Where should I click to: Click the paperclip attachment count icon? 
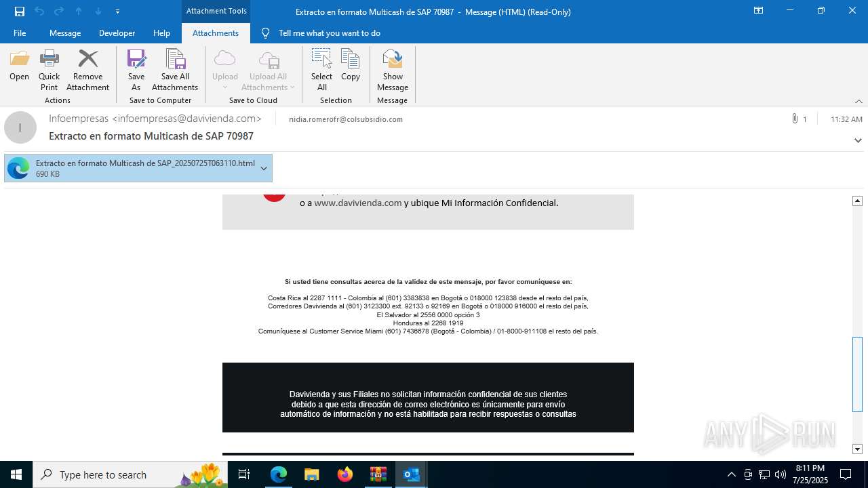point(795,119)
